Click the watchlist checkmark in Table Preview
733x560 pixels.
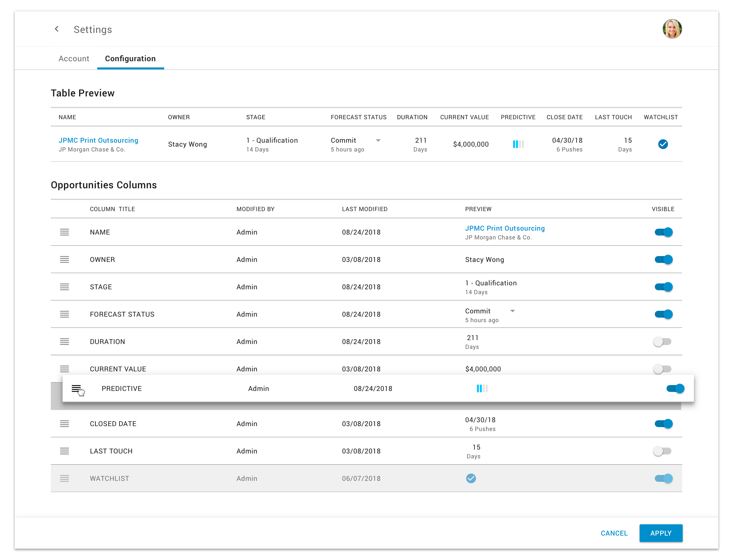coord(663,144)
